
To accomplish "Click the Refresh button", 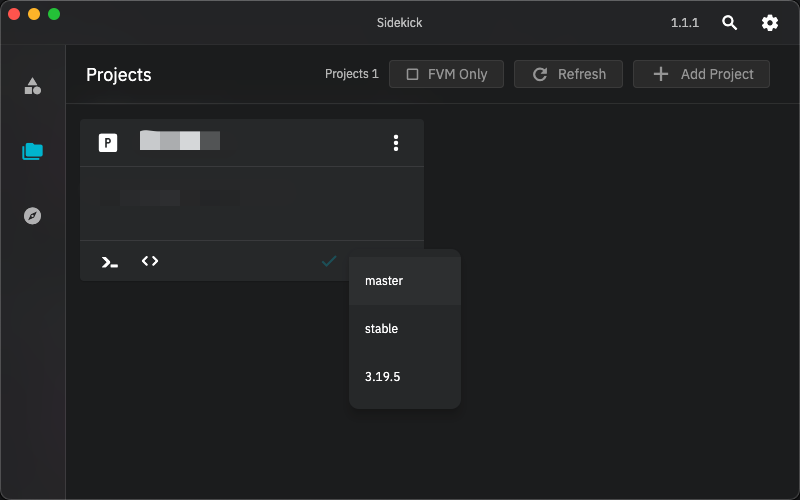I will [568, 74].
